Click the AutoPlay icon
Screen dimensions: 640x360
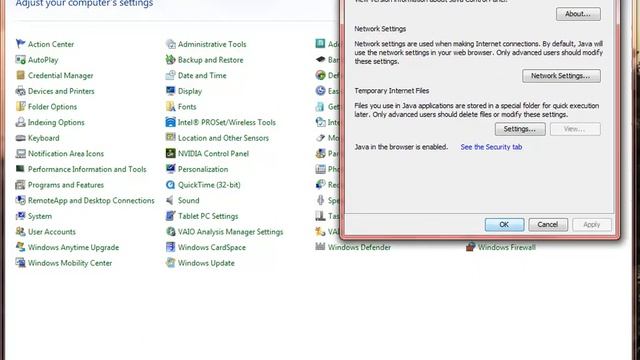(20, 60)
